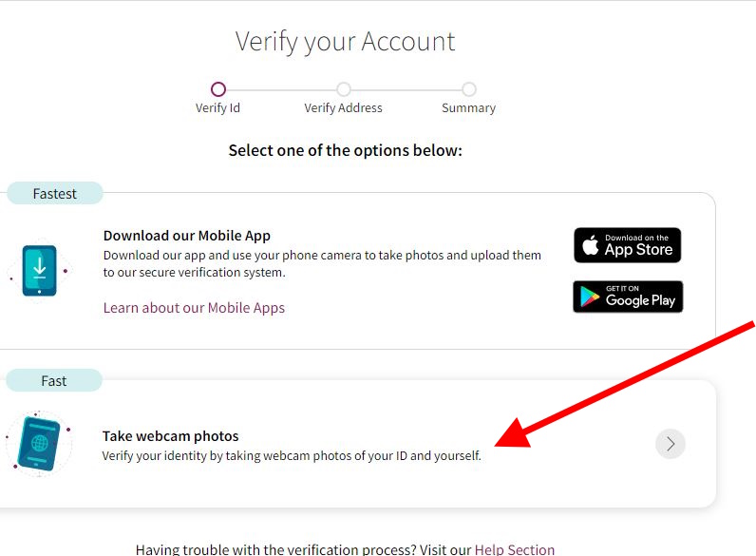This screenshot has width=756, height=556.
Task: Click the Summary step label
Action: point(468,108)
